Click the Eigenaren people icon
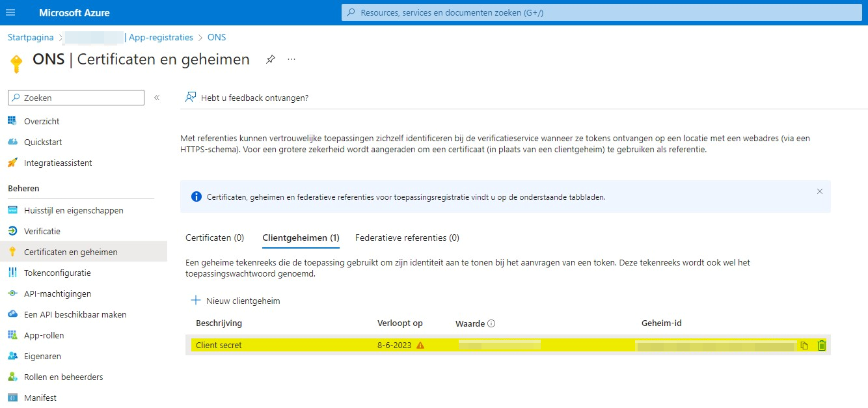 coord(12,356)
